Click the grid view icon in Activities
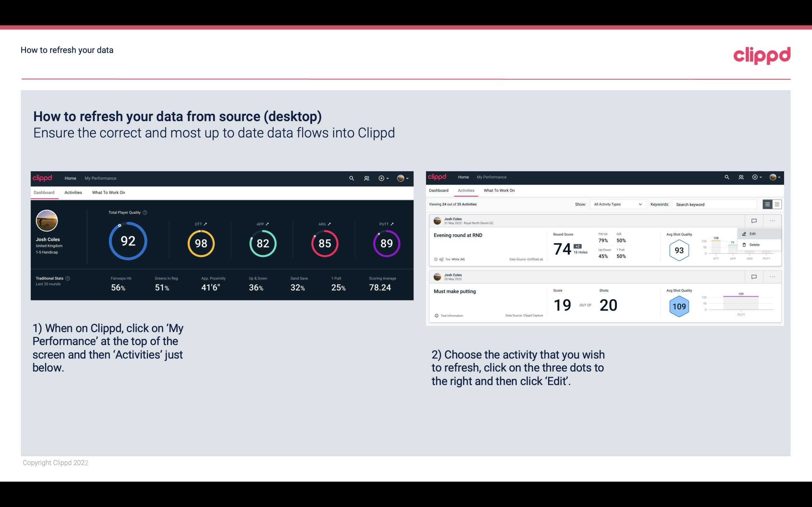Viewport: 812px width, 507px height. (777, 204)
